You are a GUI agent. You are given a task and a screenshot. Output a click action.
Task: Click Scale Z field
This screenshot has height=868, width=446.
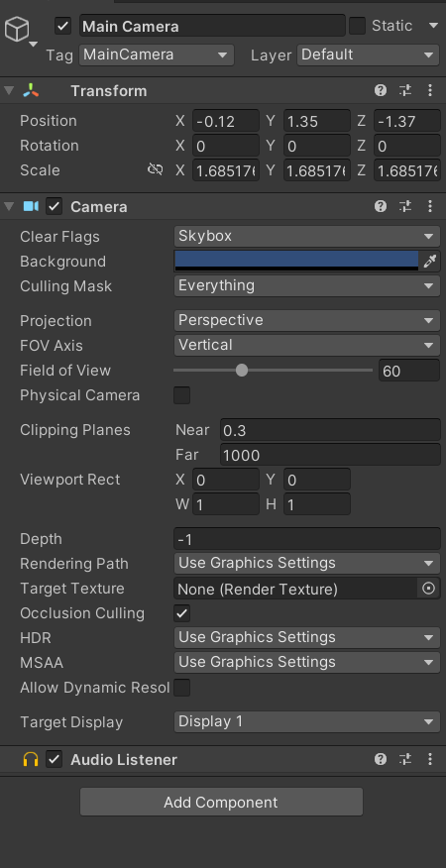click(x=407, y=170)
